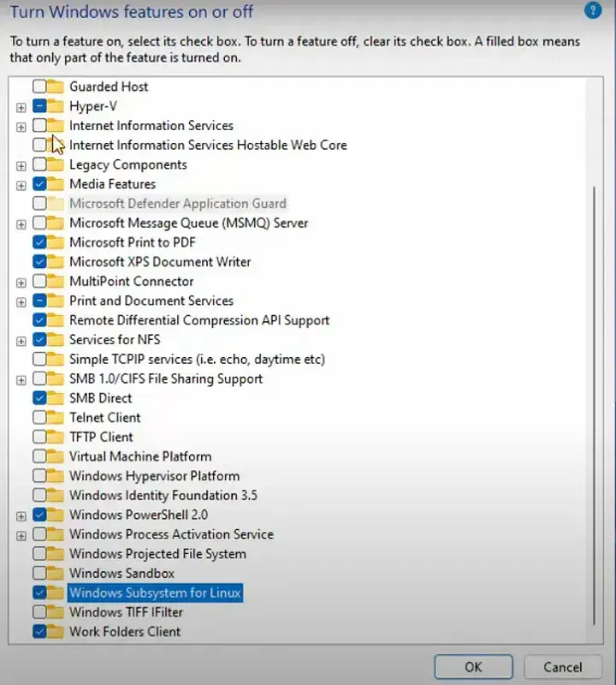Click the folder icon beside Windows PowerShell 2.0
Viewport: 616px width, 685px height.
pos(56,515)
